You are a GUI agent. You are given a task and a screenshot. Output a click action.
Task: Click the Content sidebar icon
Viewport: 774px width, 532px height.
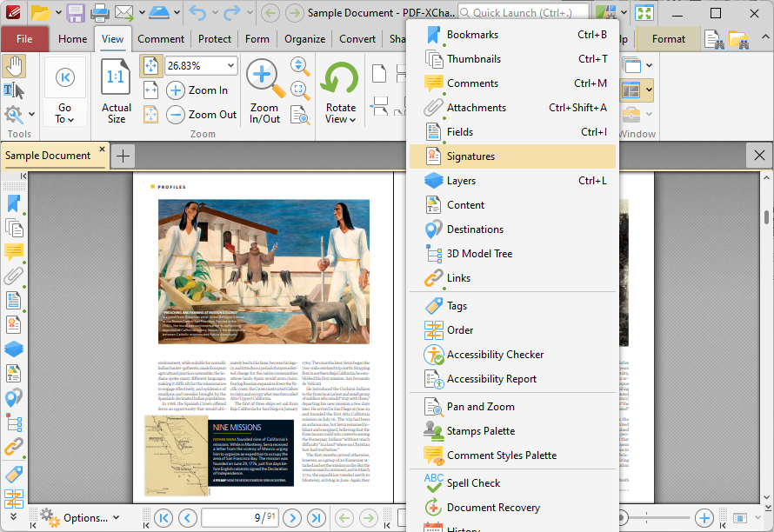point(14,374)
